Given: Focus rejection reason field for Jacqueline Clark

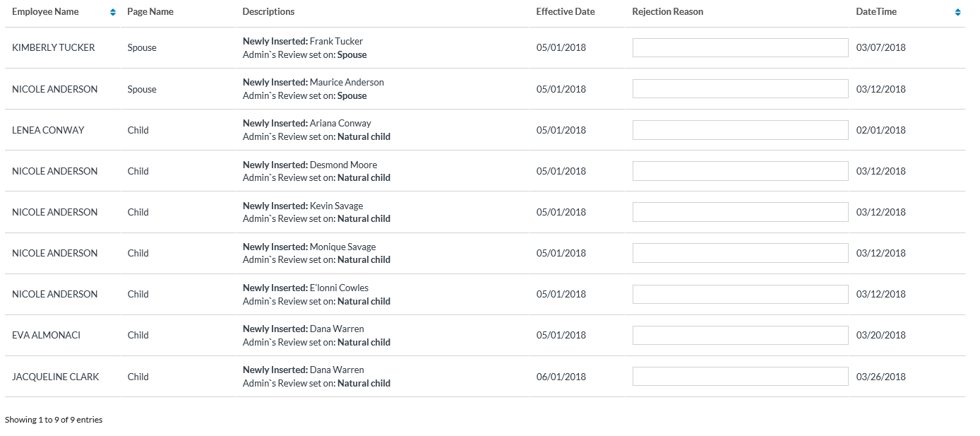Looking at the screenshot, I should click(x=740, y=377).
